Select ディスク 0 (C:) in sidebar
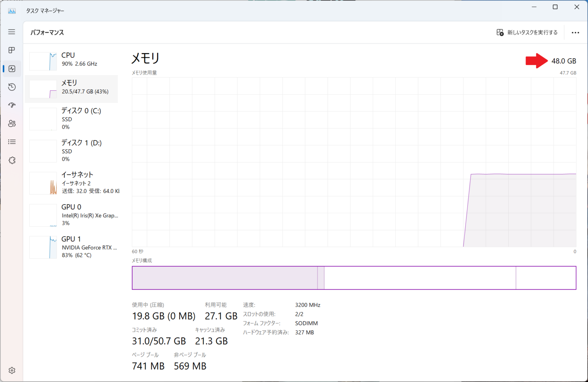 tap(73, 119)
